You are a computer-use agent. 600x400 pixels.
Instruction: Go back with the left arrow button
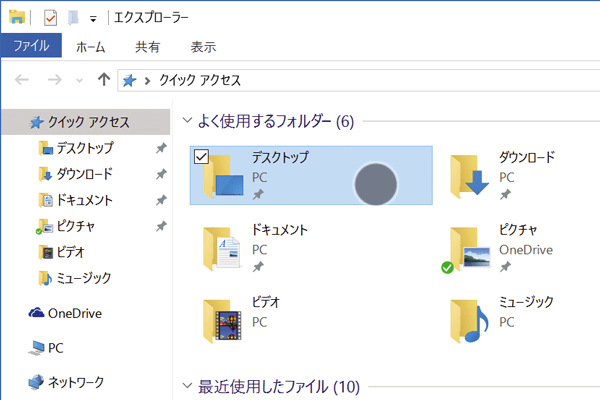click(x=22, y=80)
